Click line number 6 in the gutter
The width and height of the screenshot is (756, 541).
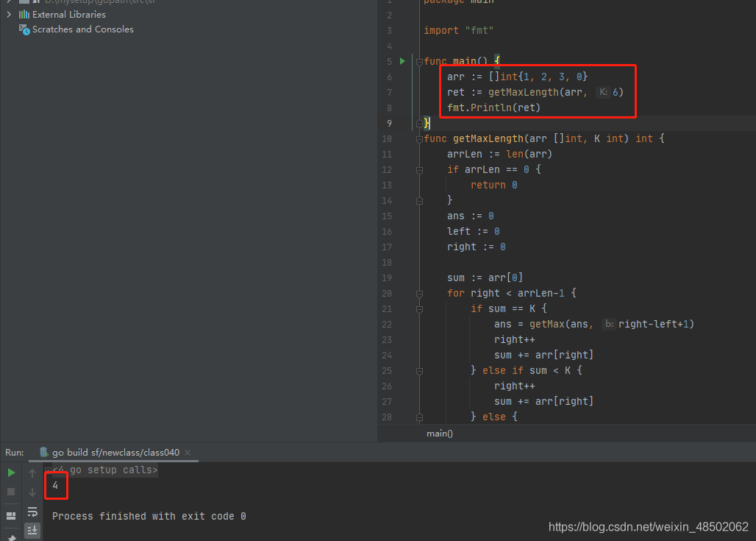pyautogui.click(x=389, y=77)
